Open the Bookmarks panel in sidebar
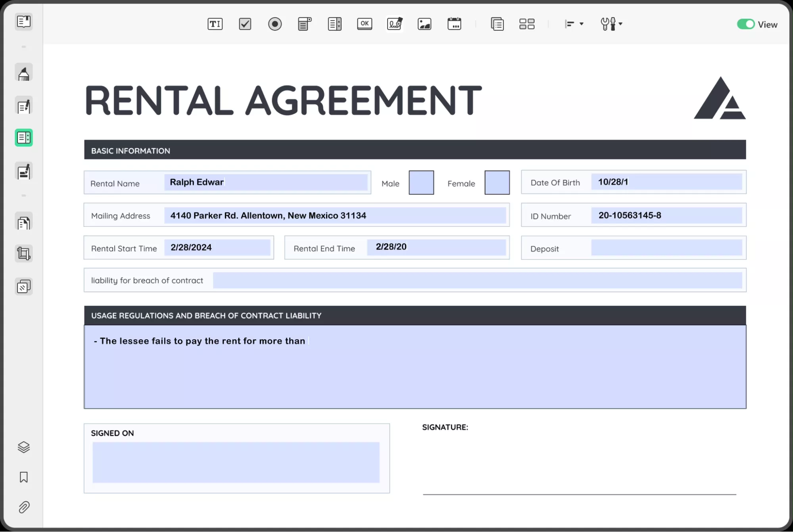Viewport: 793px width, 532px height. pos(24,477)
